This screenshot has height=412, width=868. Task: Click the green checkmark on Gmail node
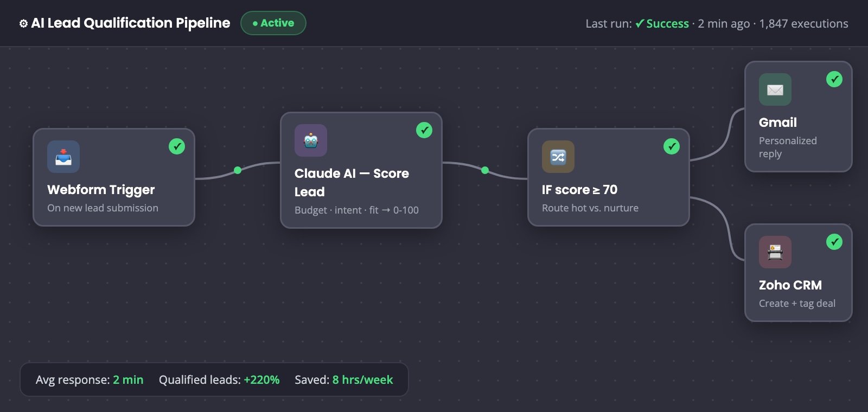click(x=834, y=79)
